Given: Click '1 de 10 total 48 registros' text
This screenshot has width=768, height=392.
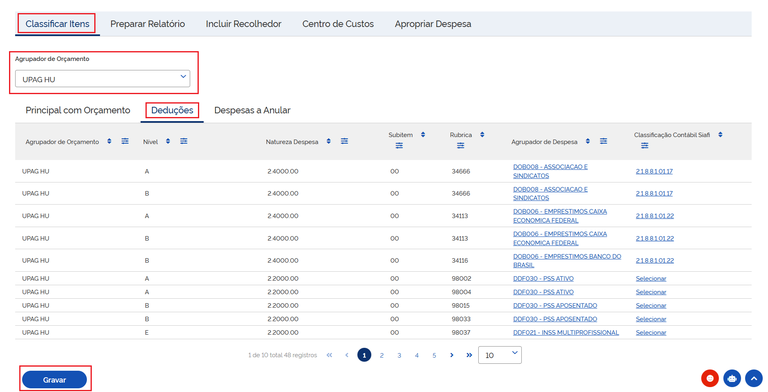Looking at the screenshot, I should (282, 355).
